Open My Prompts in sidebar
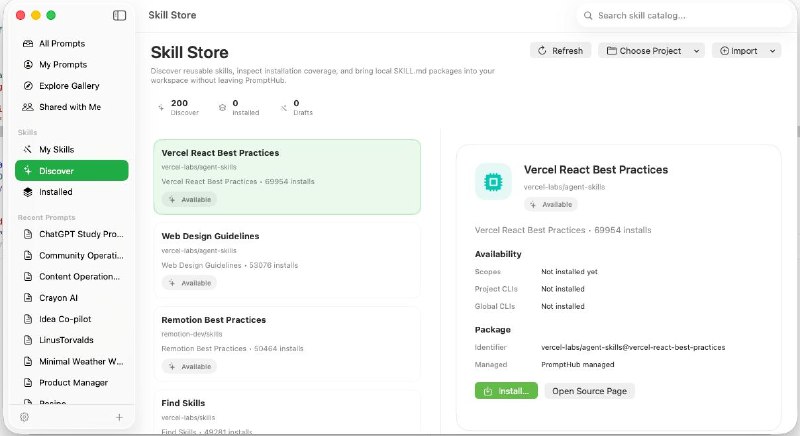Viewport: 800px width, 436px height. pyautogui.click(x=71, y=65)
